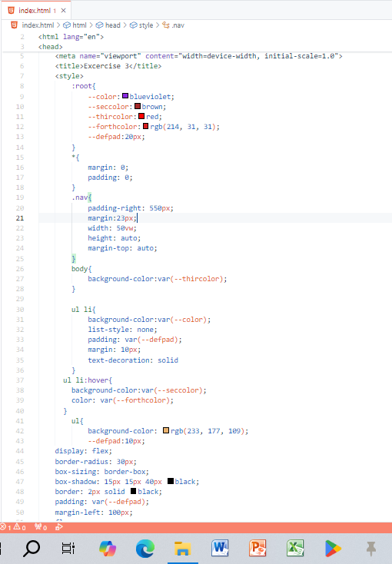Click the sticky <html lang="en"> header line
The image size is (392, 564).
coord(71,37)
